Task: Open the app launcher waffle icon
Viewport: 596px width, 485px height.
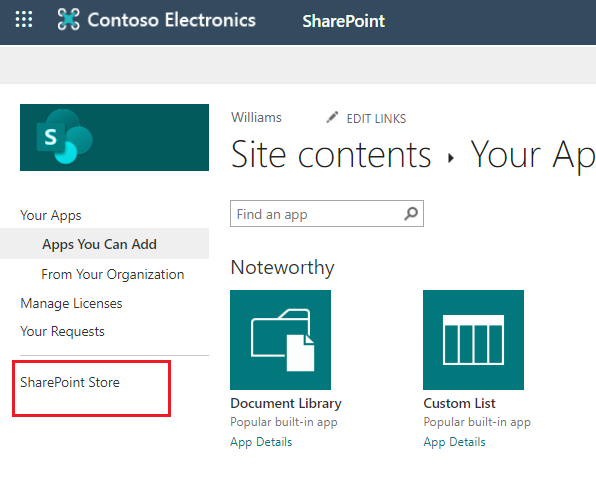Action: (24, 19)
